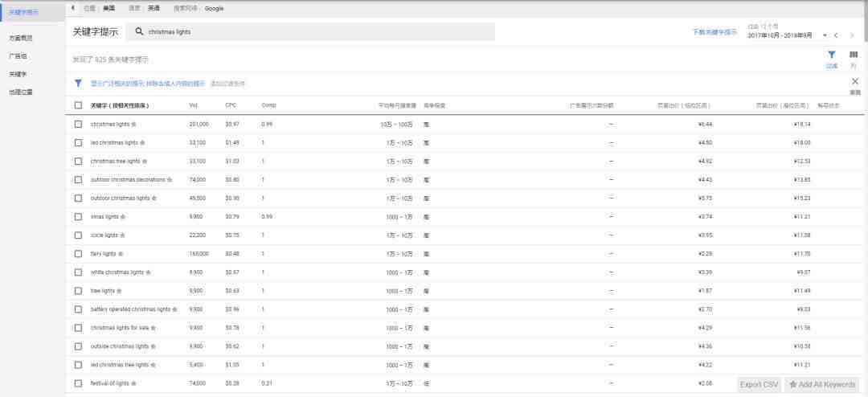This screenshot has height=397, width=868.
Task: Sort by the 关键字 column header
Action: click(x=120, y=105)
